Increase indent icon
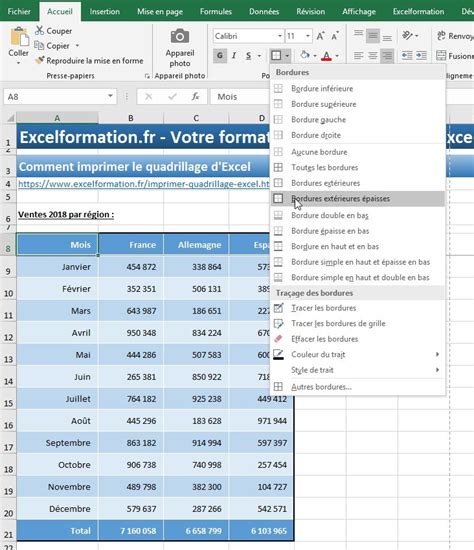This screenshot has height=550, width=474. pos(421,55)
